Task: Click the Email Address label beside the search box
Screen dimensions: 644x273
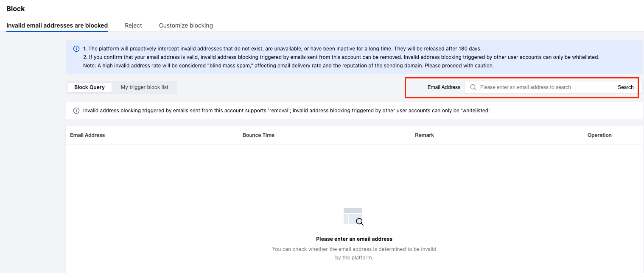Action: coord(444,87)
